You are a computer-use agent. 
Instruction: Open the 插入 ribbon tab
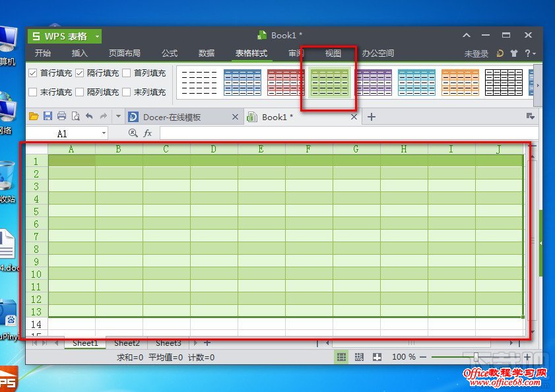[x=79, y=53]
